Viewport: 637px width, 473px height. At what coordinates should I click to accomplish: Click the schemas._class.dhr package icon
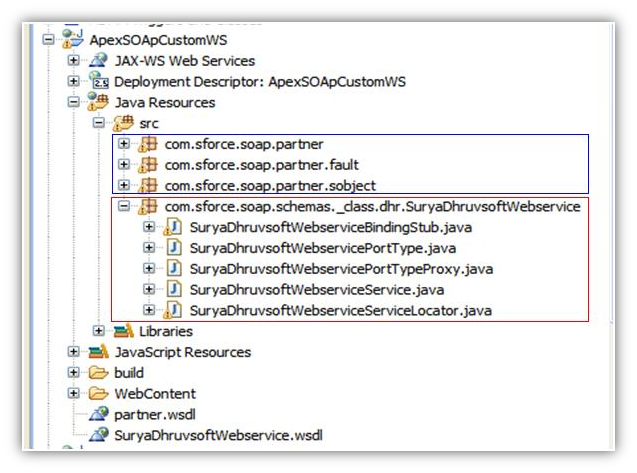[148, 206]
